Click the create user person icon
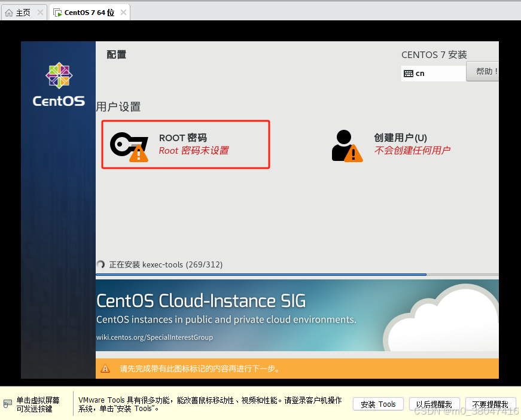Viewport: 521px width, 420px height. pyautogui.click(x=347, y=146)
